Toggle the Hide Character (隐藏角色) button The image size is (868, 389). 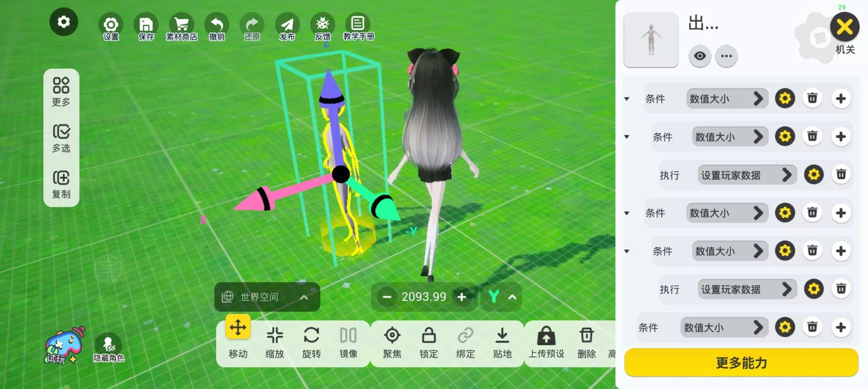[x=109, y=346]
